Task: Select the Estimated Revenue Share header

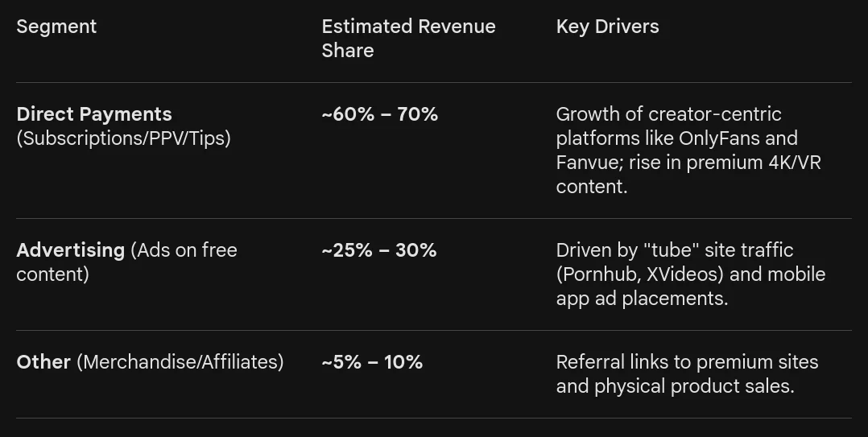Action: 408,38
